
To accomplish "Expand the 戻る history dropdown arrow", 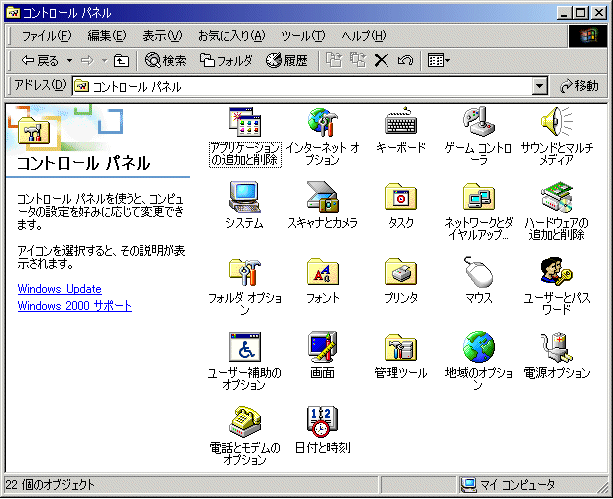I will [69, 61].
